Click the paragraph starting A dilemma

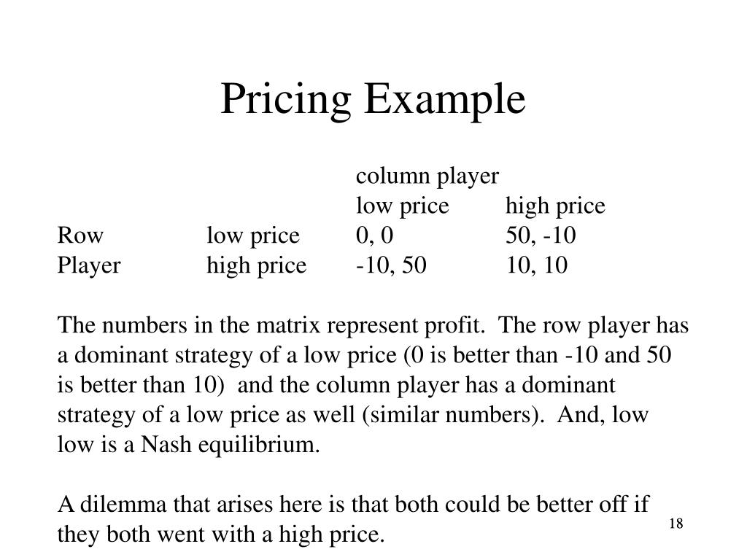(x=353, y=519)
